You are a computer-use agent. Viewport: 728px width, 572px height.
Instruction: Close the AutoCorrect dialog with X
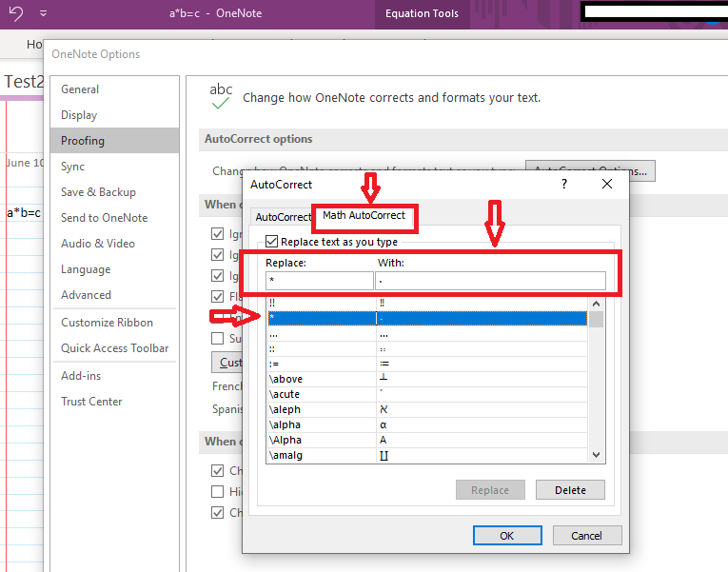coord(607,184)
